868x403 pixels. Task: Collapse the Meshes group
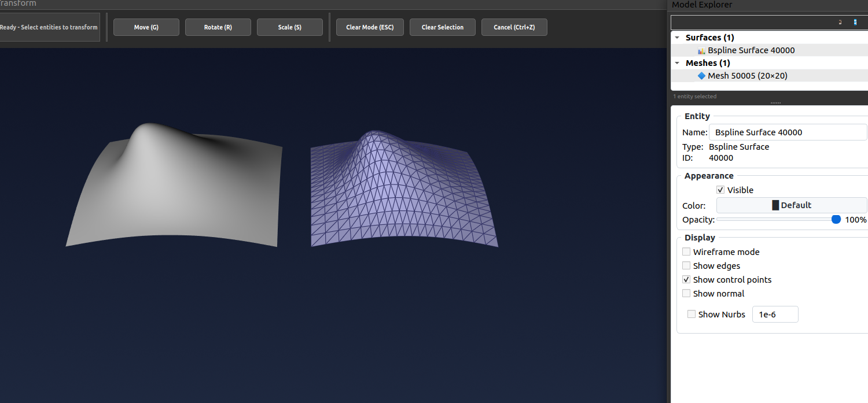(x=677, y=63)
